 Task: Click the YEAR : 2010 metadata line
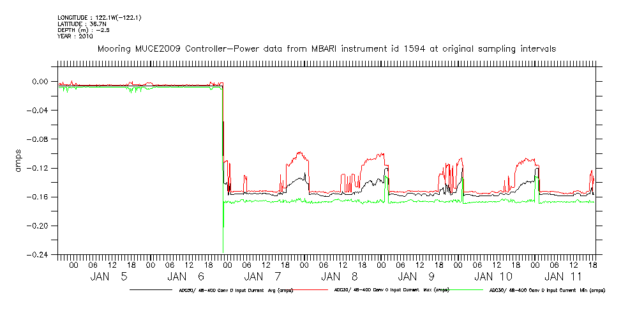point(75,36)
